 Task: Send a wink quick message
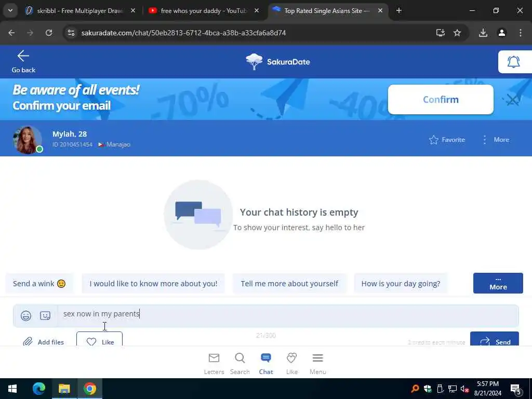(x=39, y=283)
